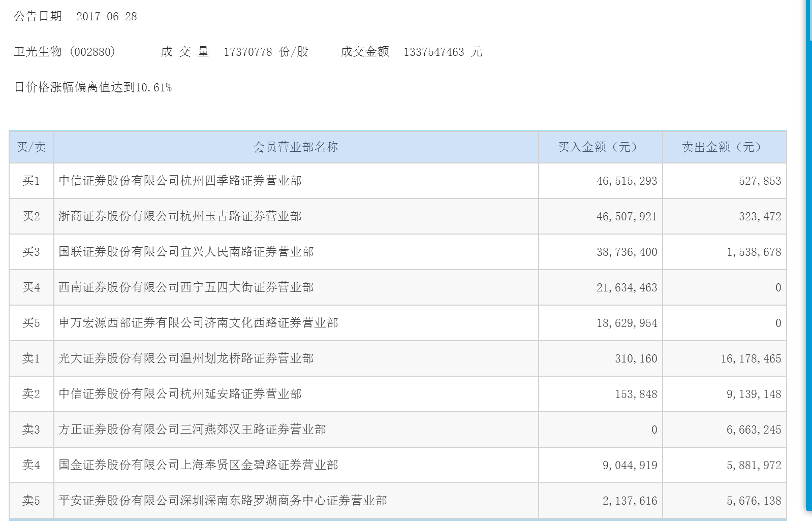Image resolution: width=812 pixels, height=528 pixels.
Task: Click the 卖出金额(元) column header
Action: (x=724, y=147)
